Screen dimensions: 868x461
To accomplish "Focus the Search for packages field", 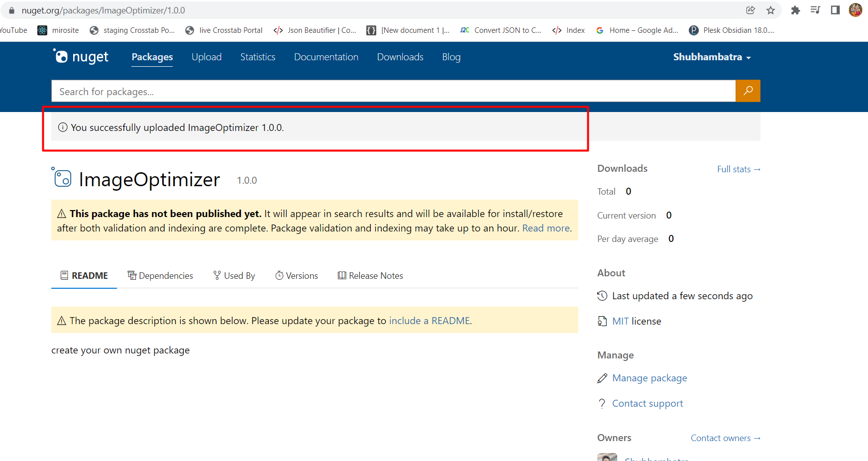I will coord(393,91).
